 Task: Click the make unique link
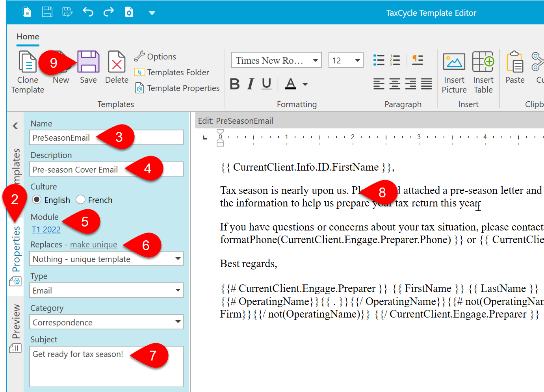pyautogui.click(x=94, y=245)
